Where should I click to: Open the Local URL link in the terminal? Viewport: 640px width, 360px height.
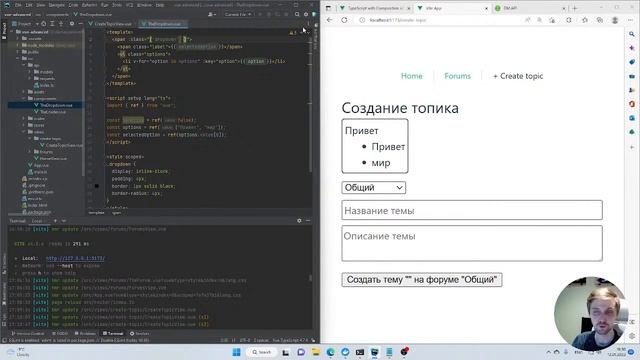tap(75, 258)
